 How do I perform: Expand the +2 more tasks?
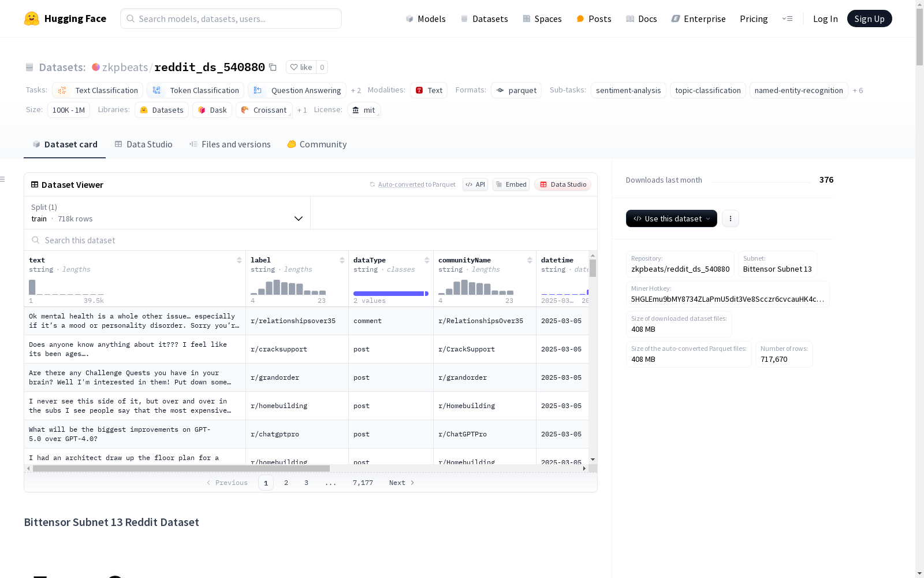(x=356, y=91)
